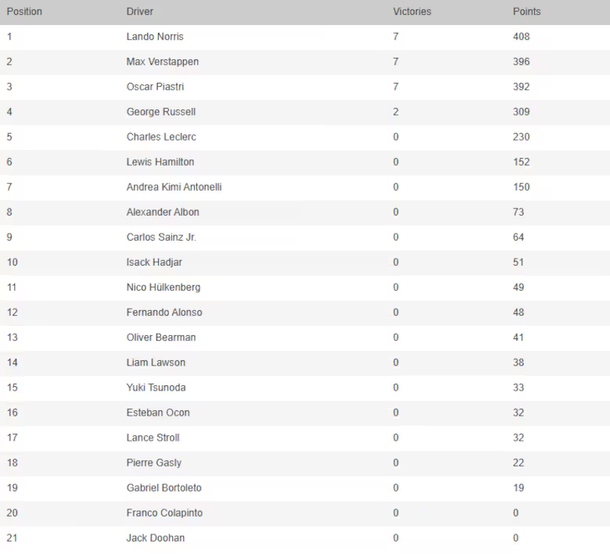Screen dimensions: 610x554
Task: Select driver name Max Verstappen
Action: pyautogui.click(x=163, y=62)
